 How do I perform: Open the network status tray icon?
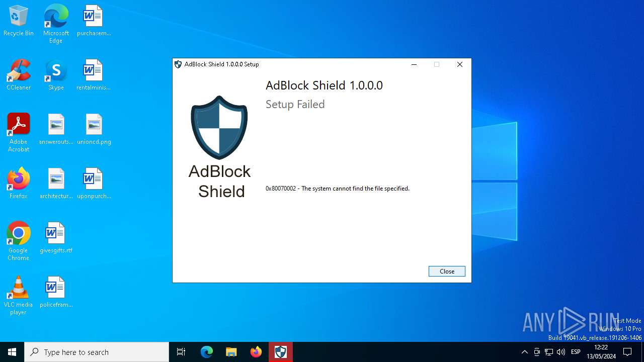coord(549,352)
